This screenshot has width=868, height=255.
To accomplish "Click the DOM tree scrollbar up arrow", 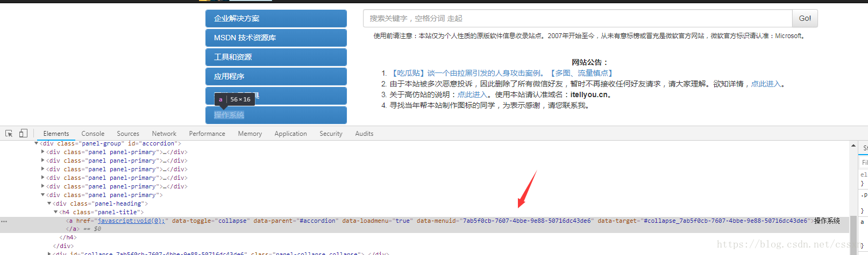I will [x=853, y=145].
